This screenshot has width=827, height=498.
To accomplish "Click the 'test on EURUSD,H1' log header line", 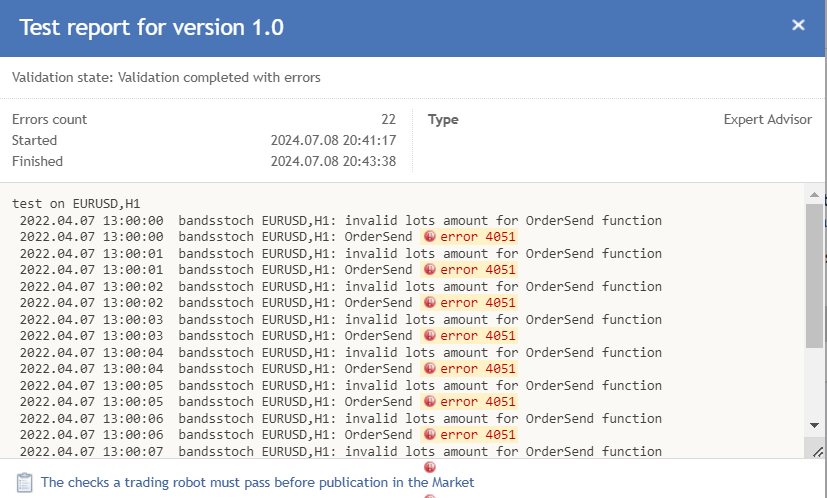I will (x=76, y=204).
